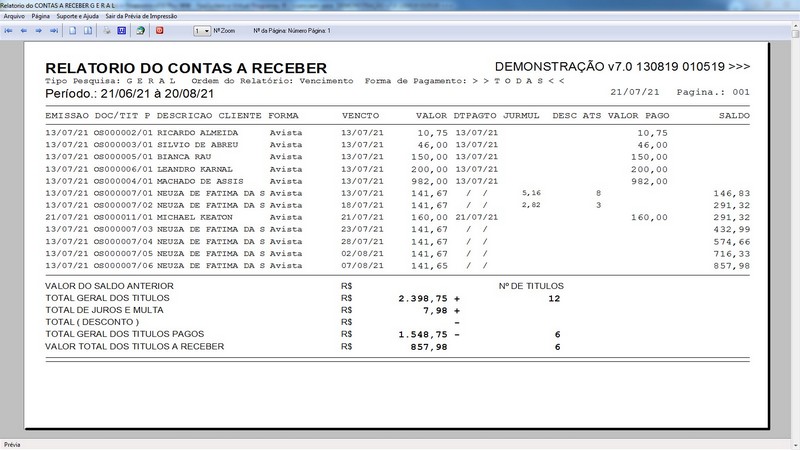Click the 857,98 total to receive
Viewport: 800px width, 450px height.
pyautogui.click(x=429, y=347)
